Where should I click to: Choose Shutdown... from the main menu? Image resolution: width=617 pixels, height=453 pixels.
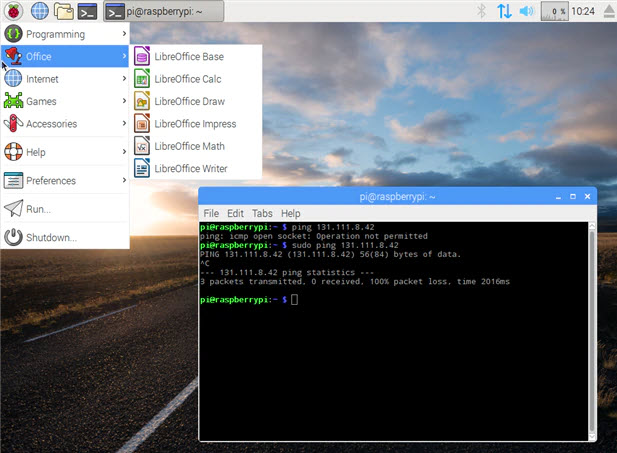point(65,237)
